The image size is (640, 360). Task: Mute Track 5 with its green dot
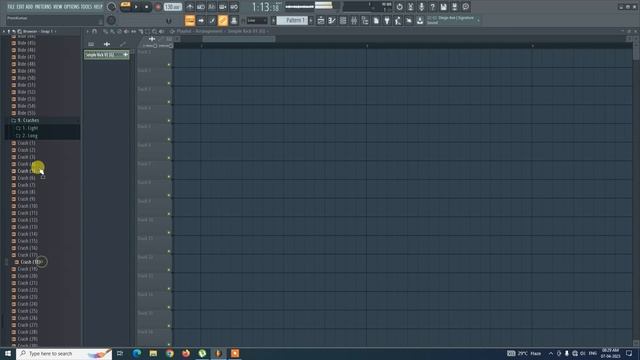click(169, 140)
